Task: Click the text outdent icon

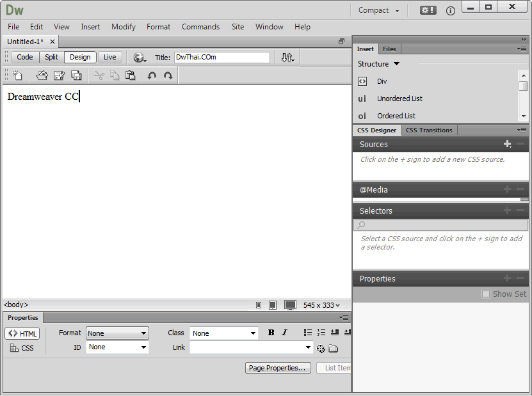Action: pyautogui.click(x=335, y=333)
